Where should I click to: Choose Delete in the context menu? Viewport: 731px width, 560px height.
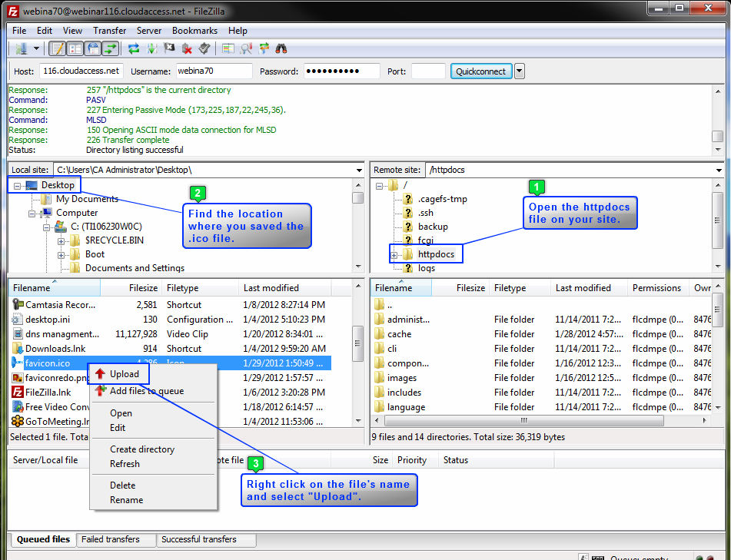pos(123,485)
